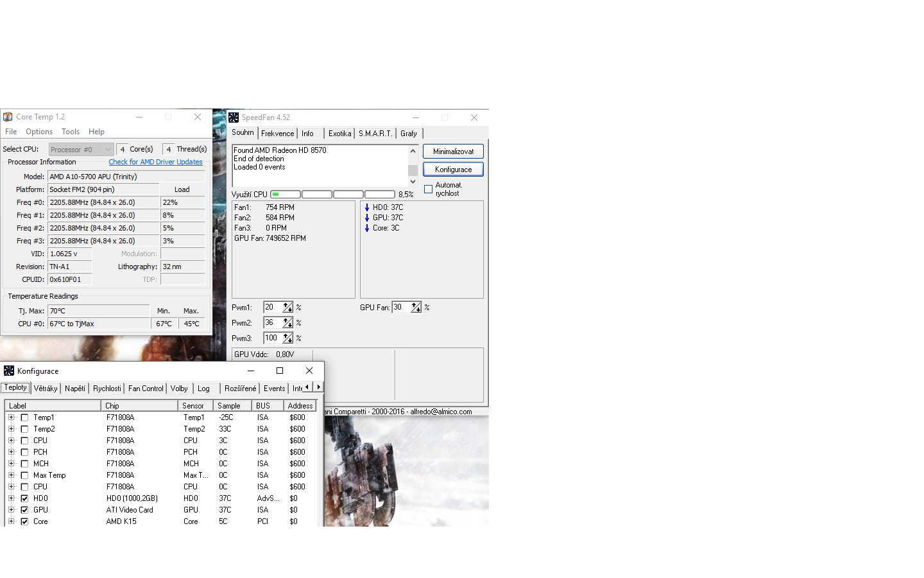Click the Pwm1 value field showing 20
This screenshot has width=924, height=578.
coord(273,308)
